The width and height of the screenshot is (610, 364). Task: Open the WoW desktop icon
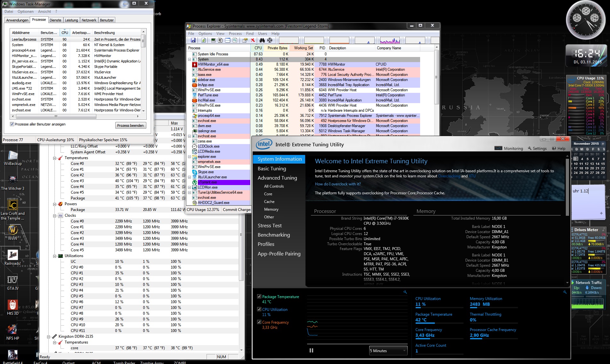(13, 232)
